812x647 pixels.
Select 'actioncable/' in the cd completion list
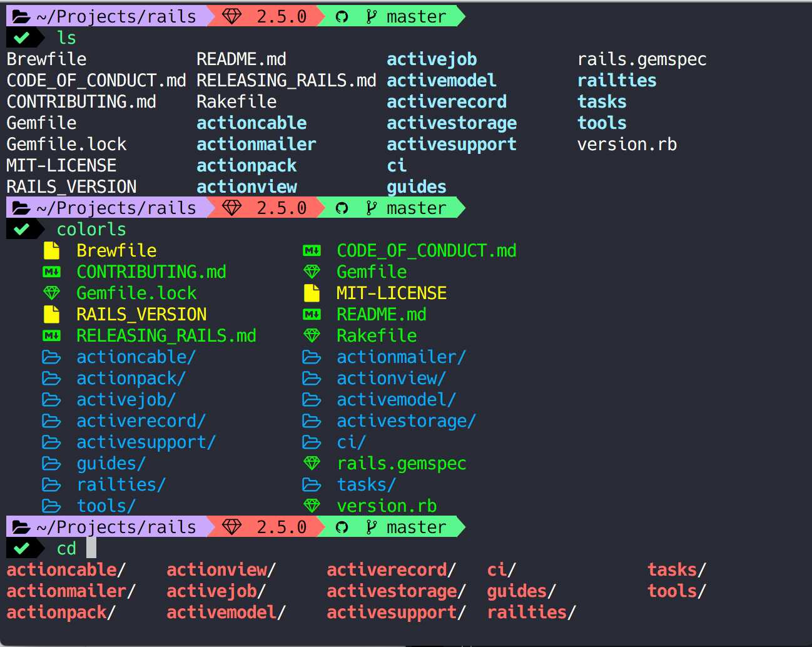(66, 570)
